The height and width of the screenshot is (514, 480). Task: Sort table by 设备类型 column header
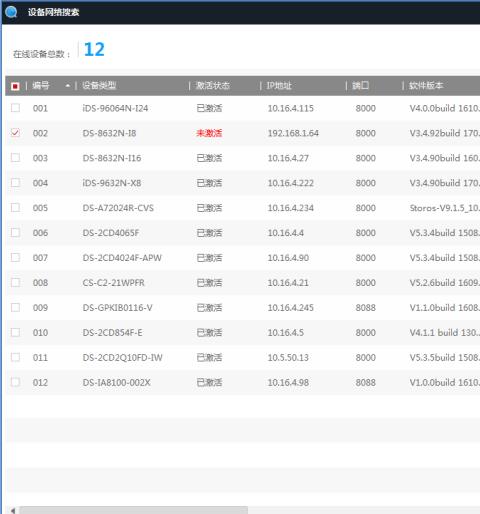click(x=99, y=86)
